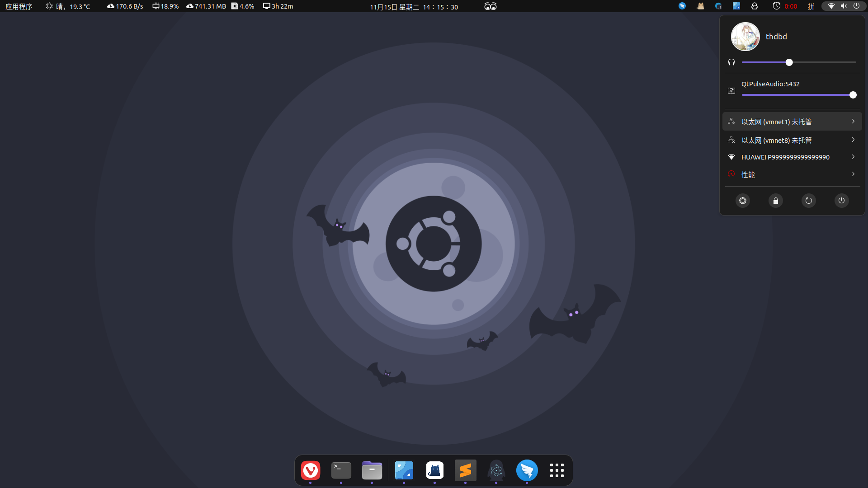The width and height of the screenshot is (868, 488).
Task: Show all applications grid
Action: point(557,470)
